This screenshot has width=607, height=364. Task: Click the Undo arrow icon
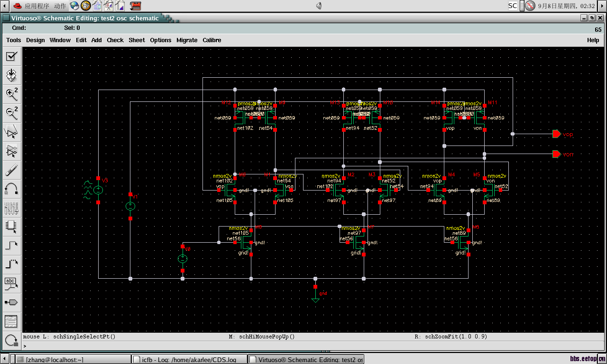pyautogui.click(x=11, y=189)
